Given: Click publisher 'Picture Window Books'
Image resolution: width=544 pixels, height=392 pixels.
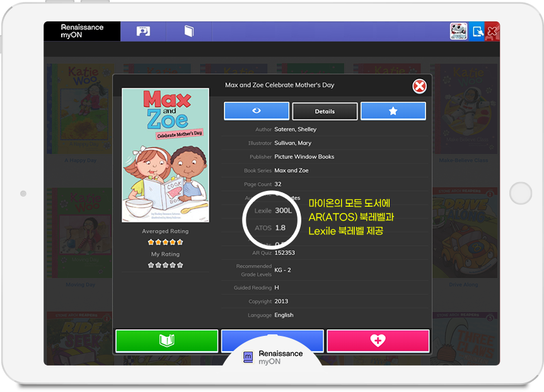Looking at the screenshot, I should point(304,157).
